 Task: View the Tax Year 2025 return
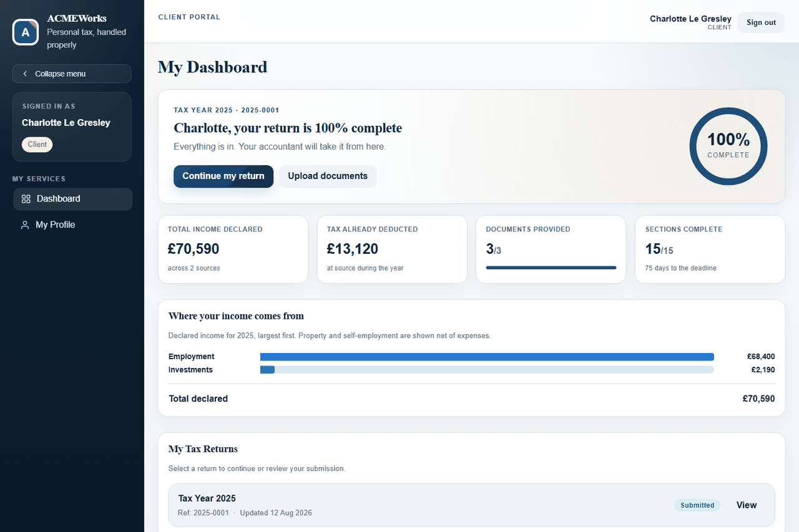[747, 505]
